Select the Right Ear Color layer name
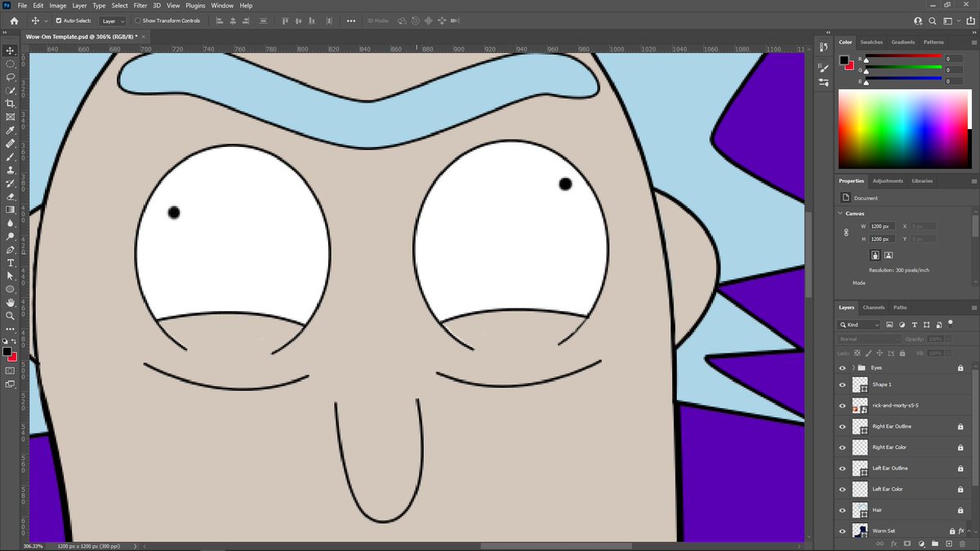 coord(888,447)
